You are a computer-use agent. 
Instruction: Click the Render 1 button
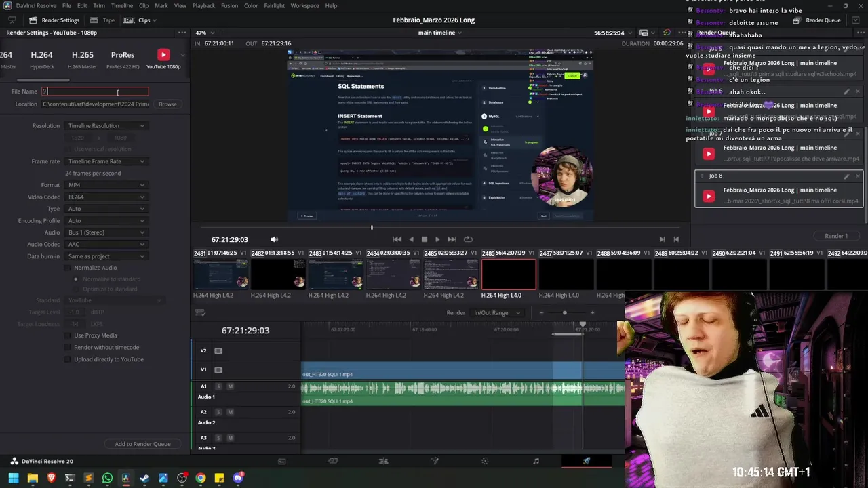pos(836,236)
